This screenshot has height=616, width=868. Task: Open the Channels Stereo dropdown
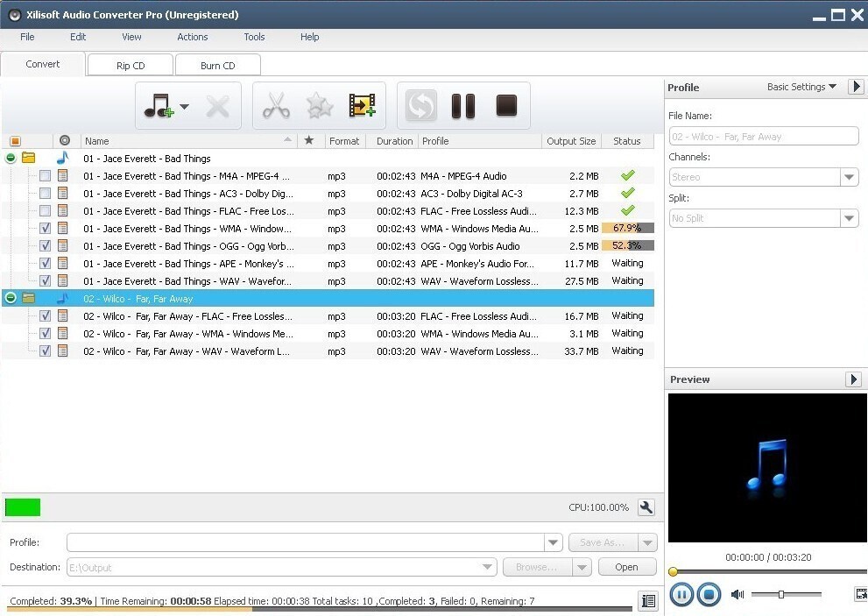[849, 177]
